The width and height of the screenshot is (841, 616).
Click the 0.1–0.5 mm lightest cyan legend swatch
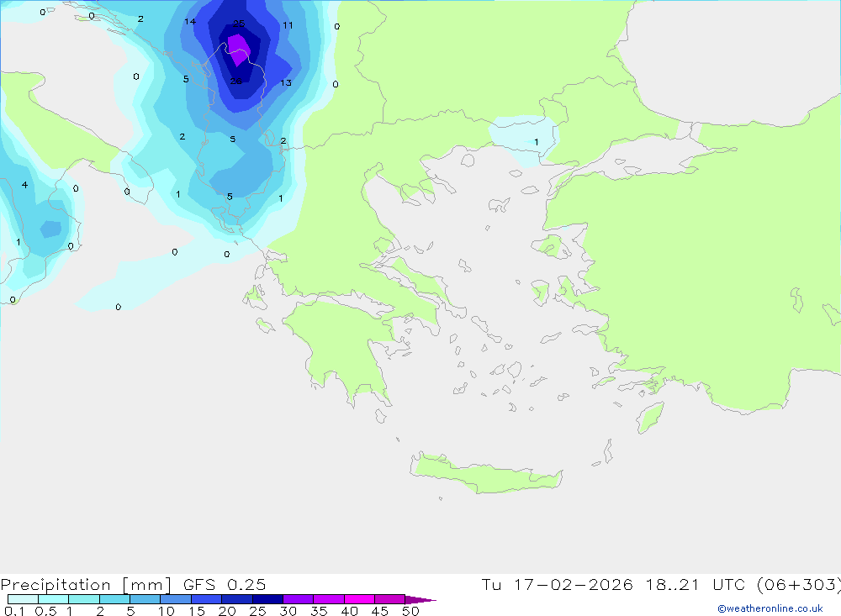23,599
